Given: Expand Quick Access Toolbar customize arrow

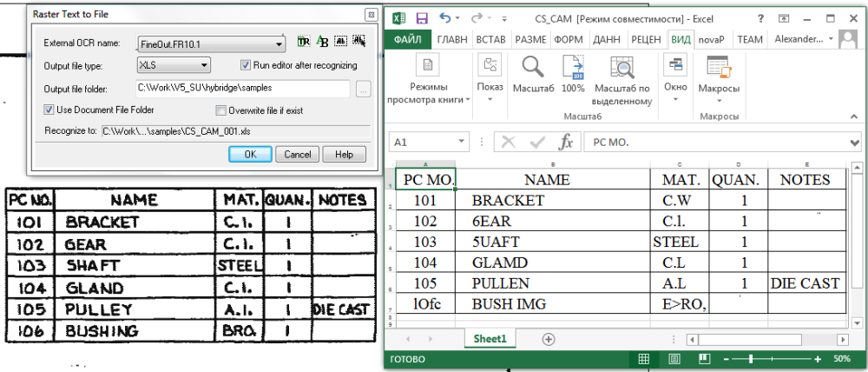Looking at the screenshot, I should [504, 19].
